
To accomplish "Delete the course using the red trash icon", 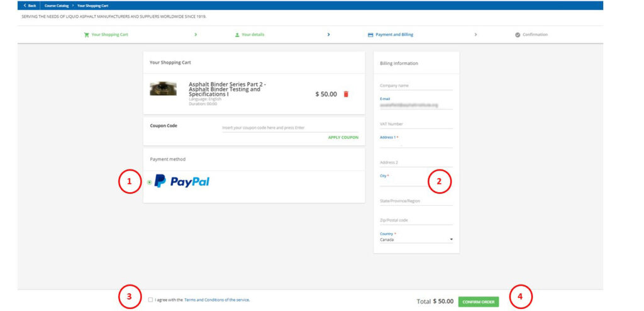I will (x=346, y=94).
